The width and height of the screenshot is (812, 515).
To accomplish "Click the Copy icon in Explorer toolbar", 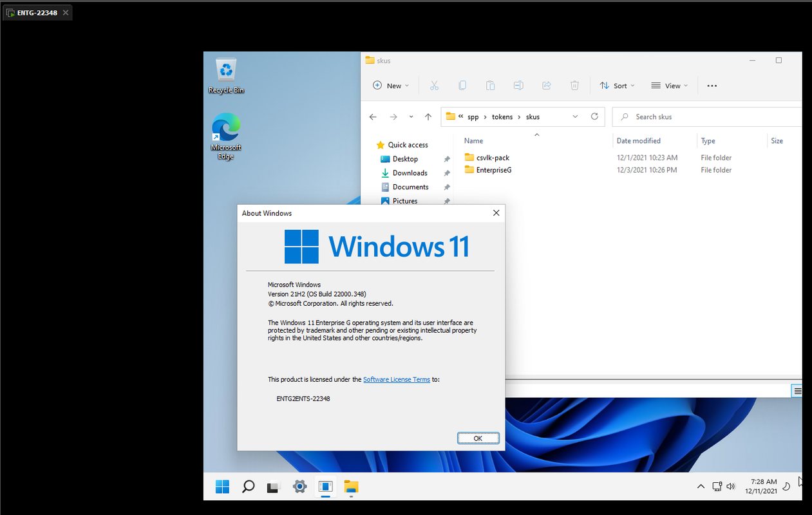I will coord(462,86).
